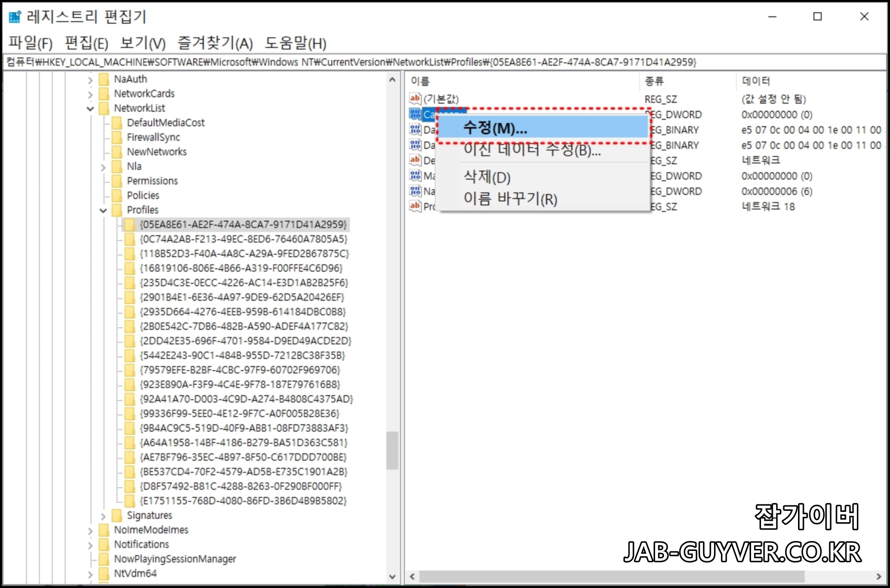Expand the NtVdm64 tree node
890x588 pixels.
click(x=90, y=575)
